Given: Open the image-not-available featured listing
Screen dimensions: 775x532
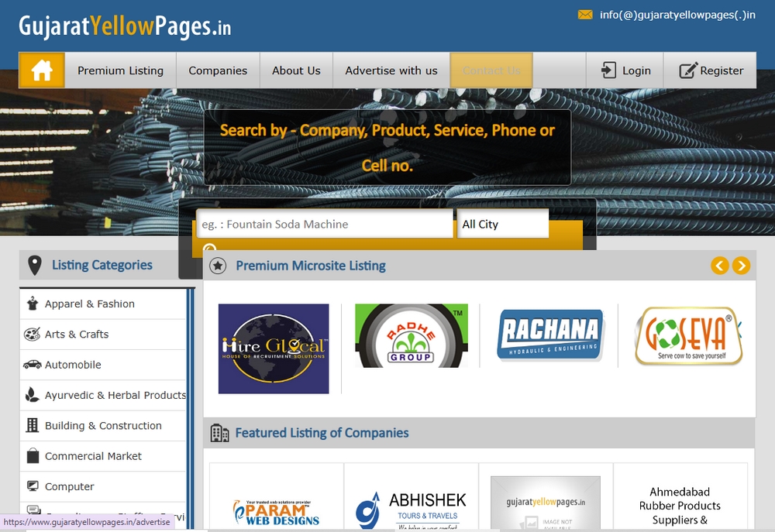Looking at the screenshot, I should pos(546,503).
